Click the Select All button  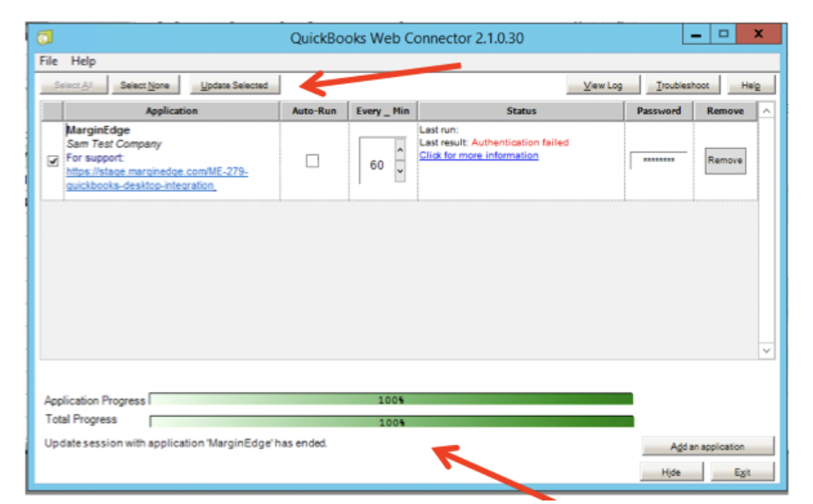(73, 85)
